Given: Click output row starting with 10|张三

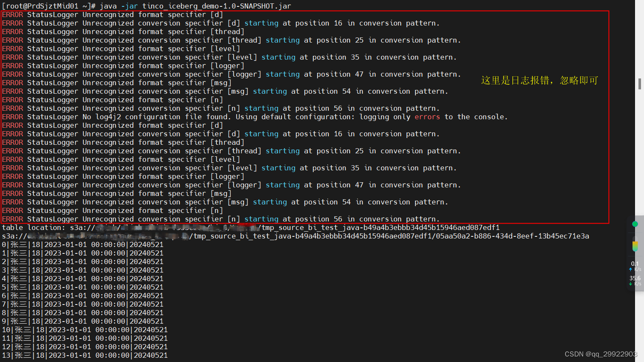Looking at the screenshot, I should coord(85,330).
